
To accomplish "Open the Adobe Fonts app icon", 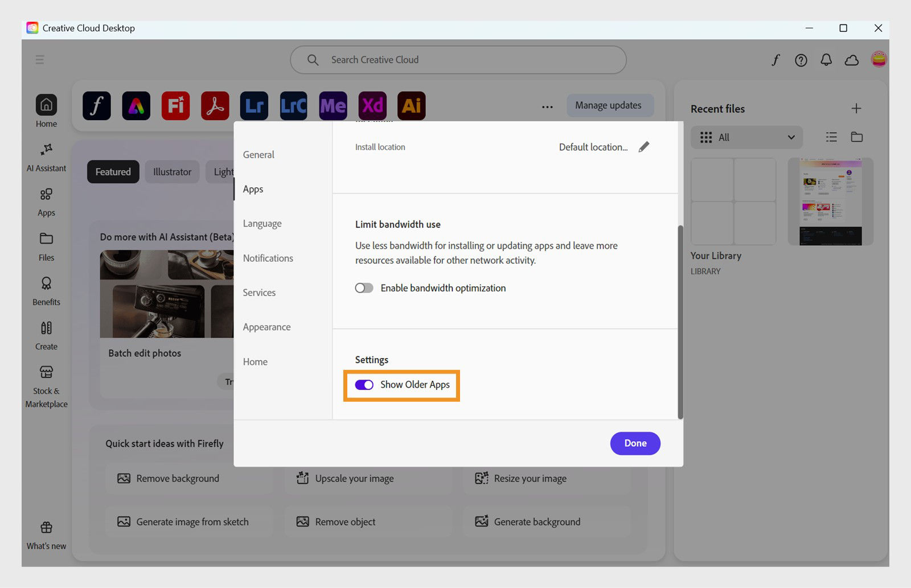I will (x=97, y=105).
